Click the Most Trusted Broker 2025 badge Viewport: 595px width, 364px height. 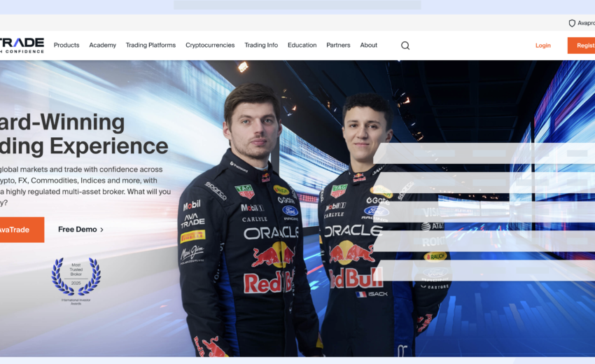pyautogui.click(x=76, y=281)
